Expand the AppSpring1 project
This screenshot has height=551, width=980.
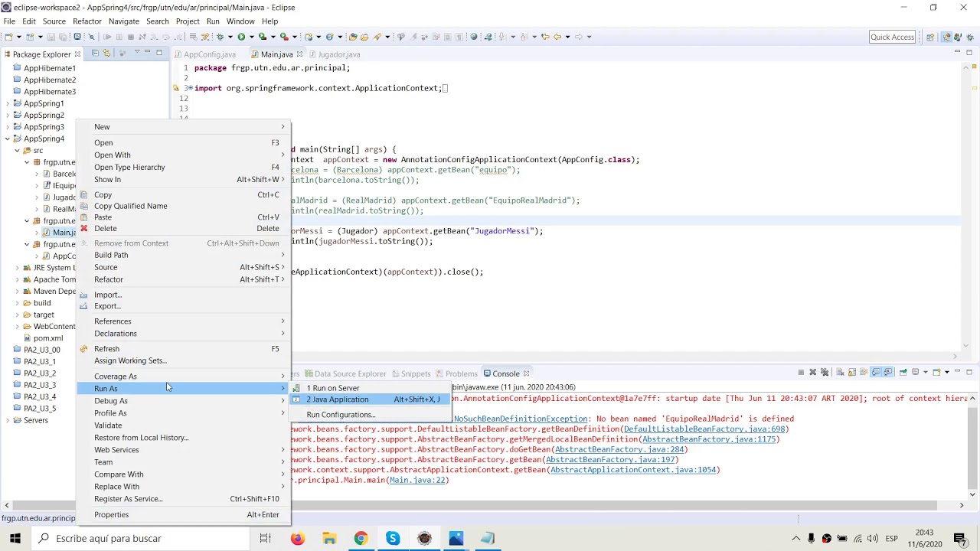[8, 103]
